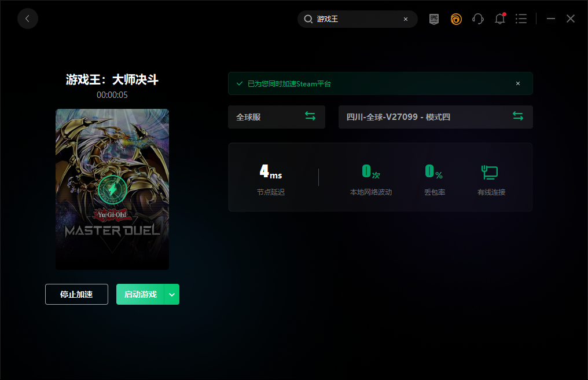
Task: Minimize the accelerator window
Action: (x=550, y=19)
